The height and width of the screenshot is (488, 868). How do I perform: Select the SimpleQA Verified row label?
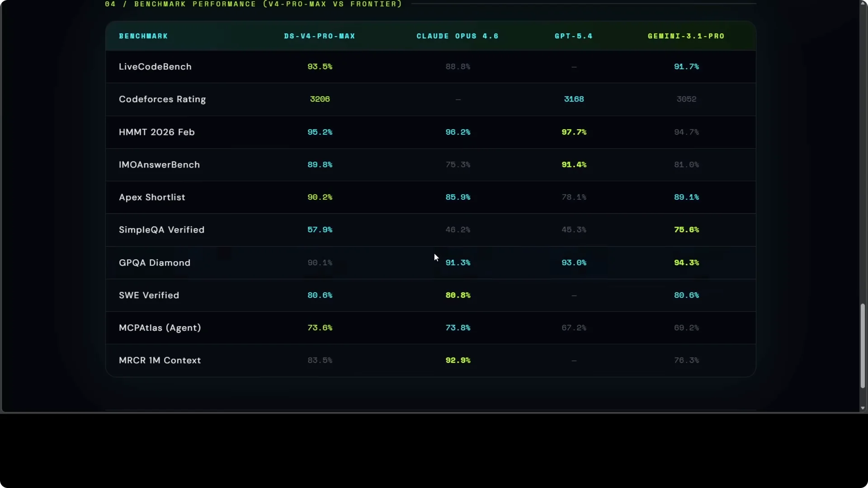(162, 230)
